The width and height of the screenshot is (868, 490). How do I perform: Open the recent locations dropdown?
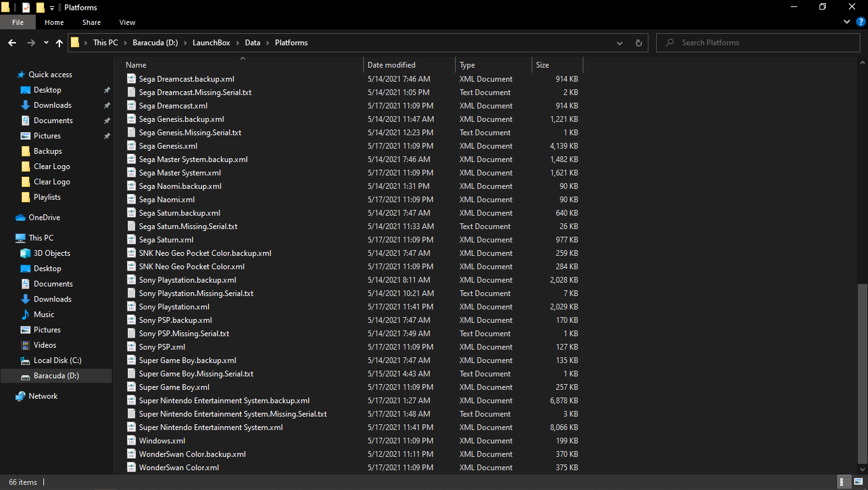coord(46,43)
